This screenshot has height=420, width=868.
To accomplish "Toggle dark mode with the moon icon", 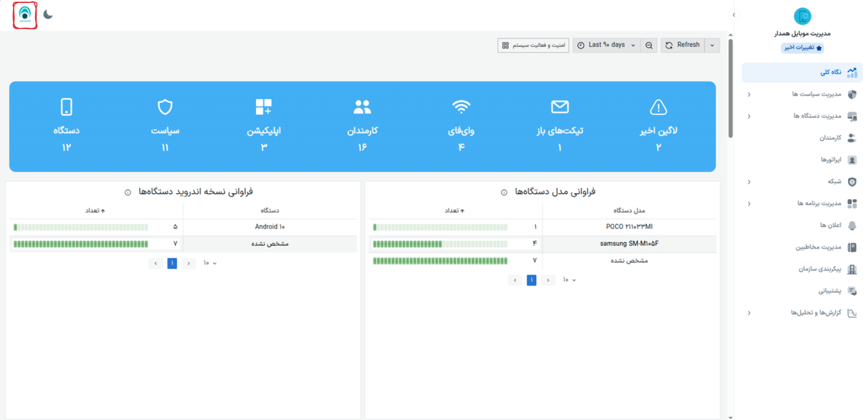I will (48, 15).
